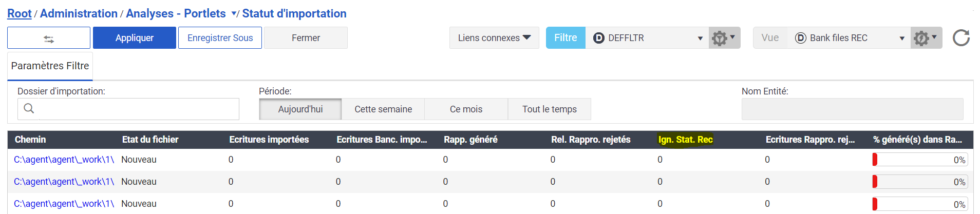Select the Tout le temps period
Viewport: 980px width, 214px height.
(549, 109)
